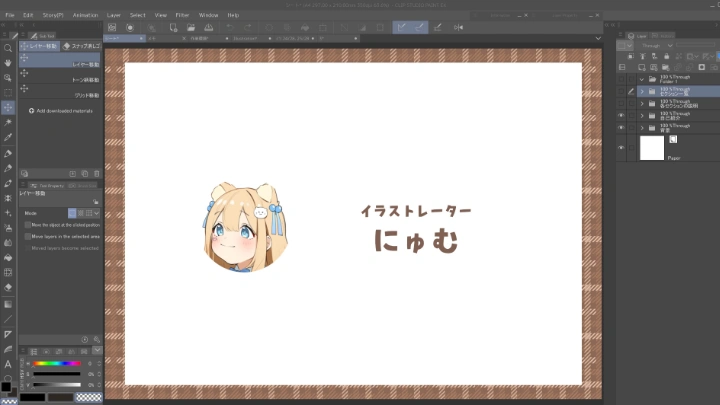Click the Help menu
720x405 pixels.
pyautogui.click(x=233, y=15)
